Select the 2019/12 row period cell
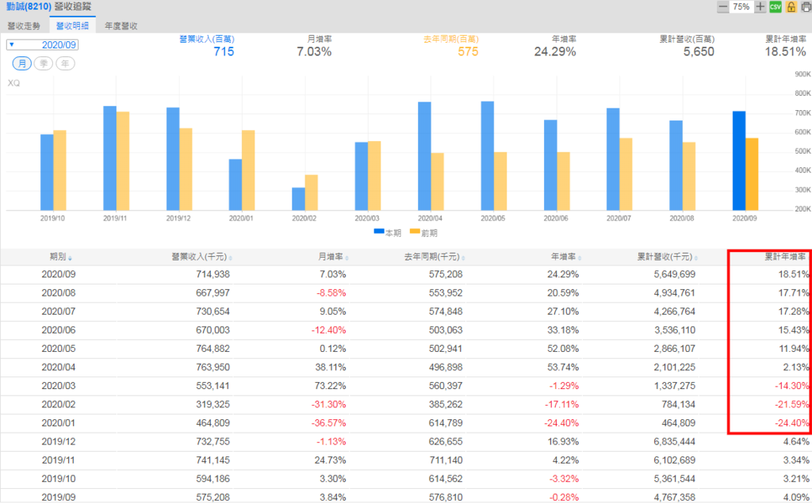 [59, 442]
